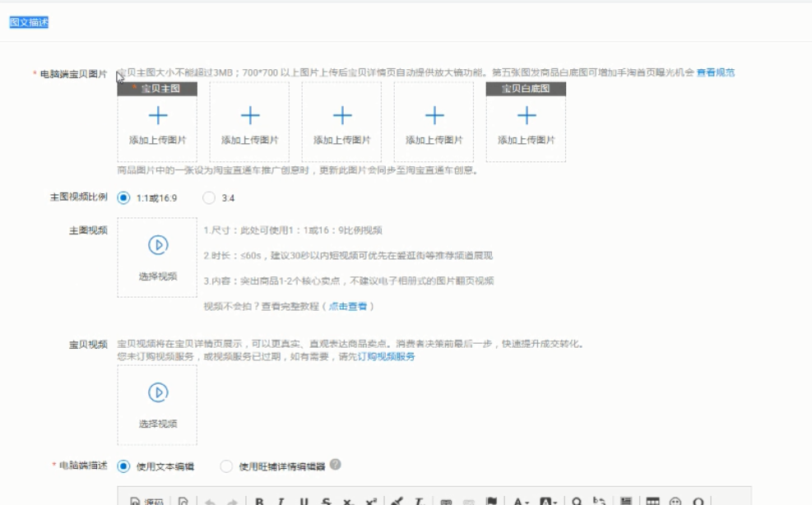Open the text color dropdown in editor toolbar

click(x=521, y=501)
